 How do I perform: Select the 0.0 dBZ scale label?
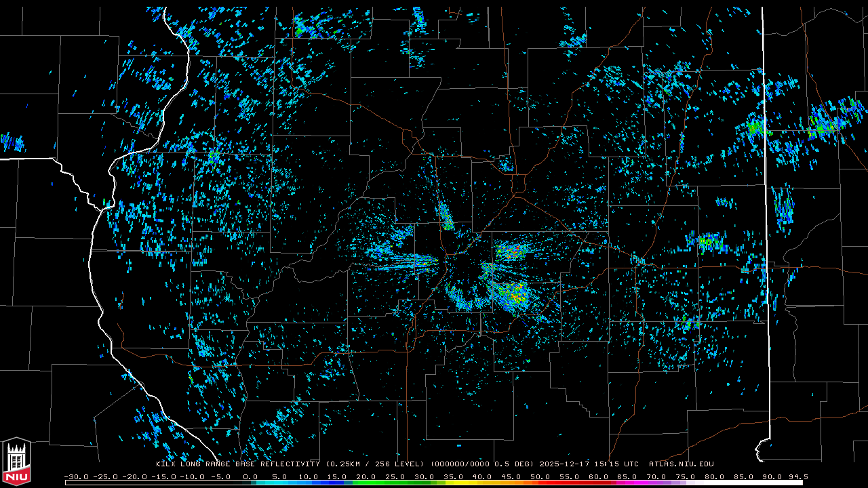coord(250,476)
